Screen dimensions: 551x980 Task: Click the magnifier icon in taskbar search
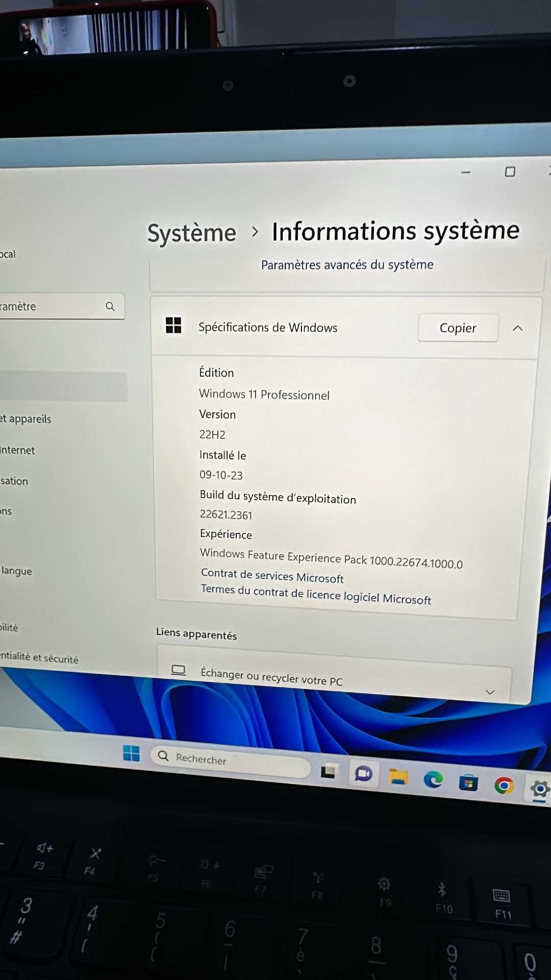163,755
